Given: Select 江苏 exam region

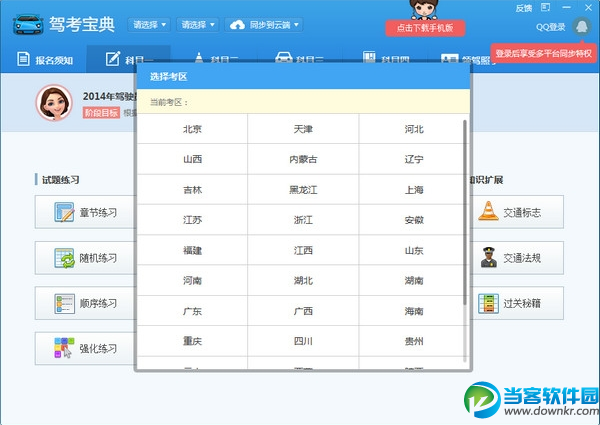Looking at the screenshot, I should [x=192, y=220].
